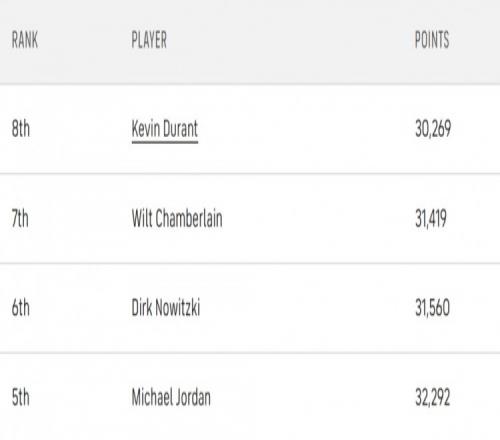Viewport: 500px width, 440px height.
Task: Open the Kevin Durant player link
Action: coord(165,129)
